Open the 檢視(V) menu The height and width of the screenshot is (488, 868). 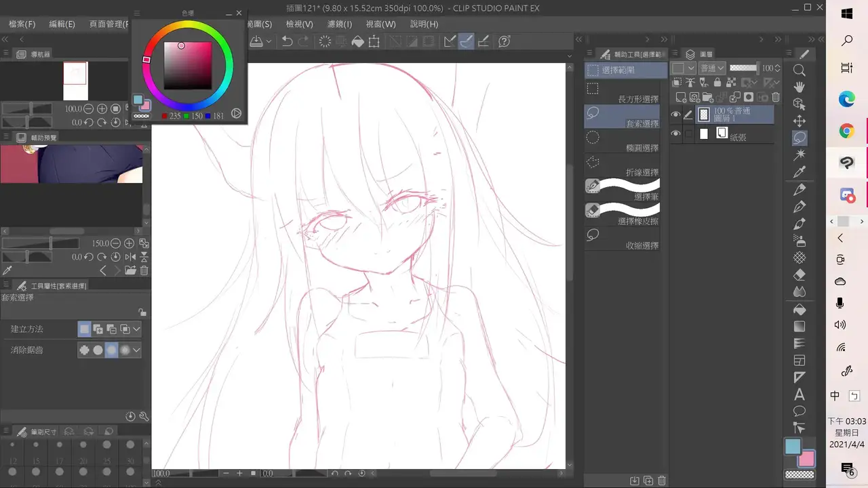(x=299, y=24)
